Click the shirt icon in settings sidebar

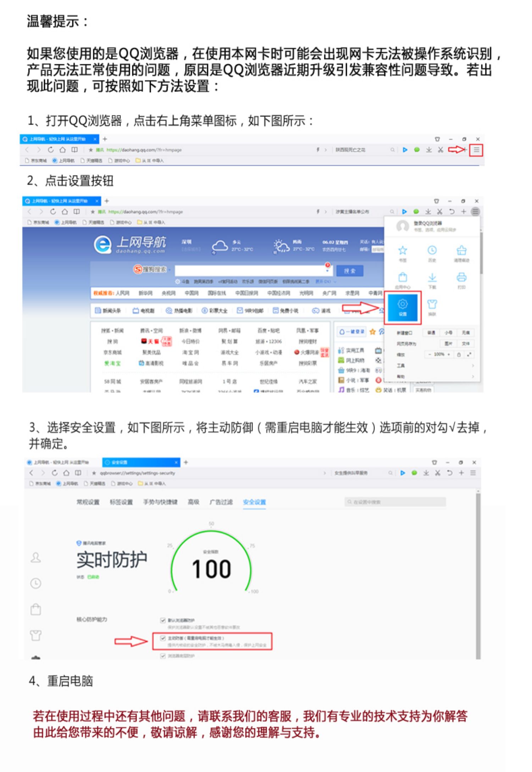(35, 635)
